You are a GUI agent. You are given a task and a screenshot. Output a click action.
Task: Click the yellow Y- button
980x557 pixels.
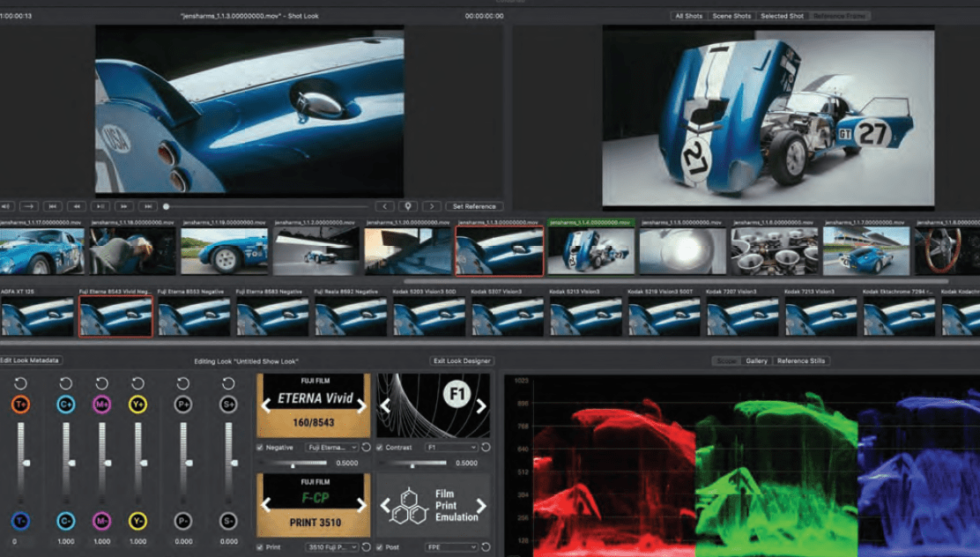pos(138,521)
